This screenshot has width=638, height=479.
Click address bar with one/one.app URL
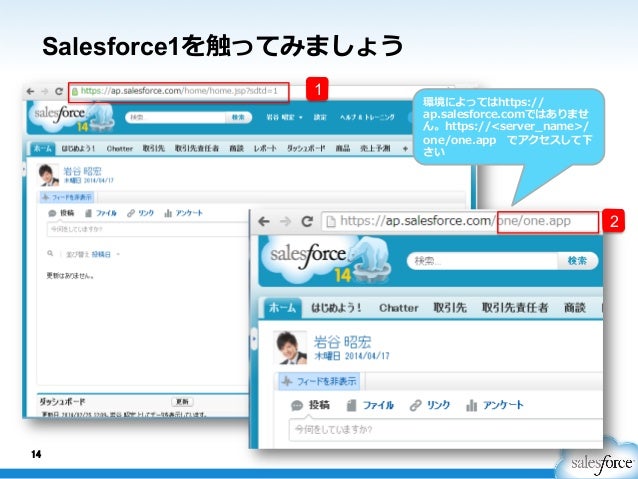460,221
